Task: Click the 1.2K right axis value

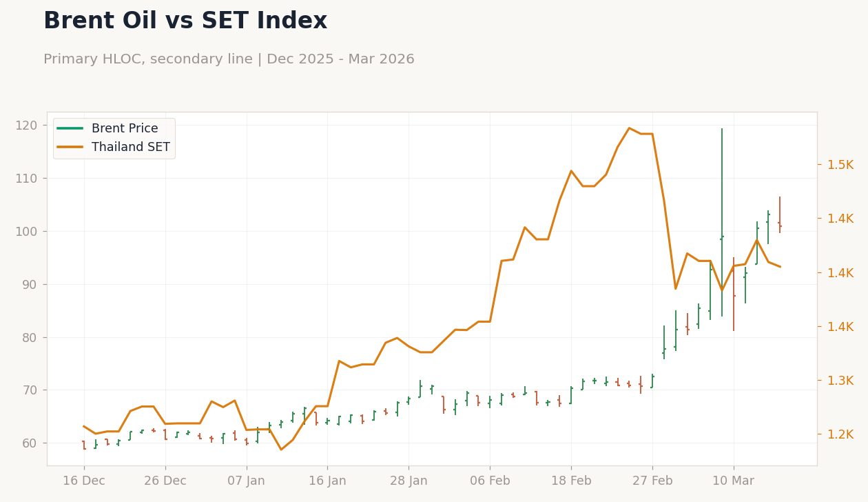Action: point(840,434)
